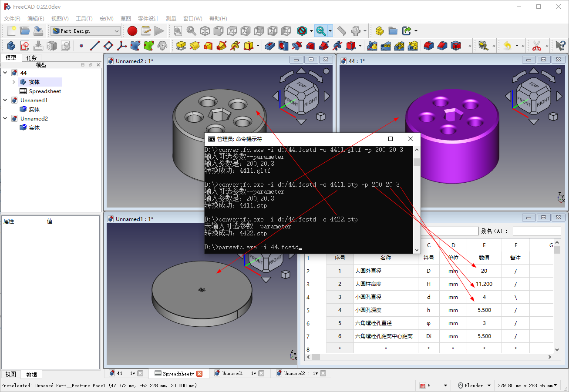Start macro recording with the red circle

(x=132, y=30)
